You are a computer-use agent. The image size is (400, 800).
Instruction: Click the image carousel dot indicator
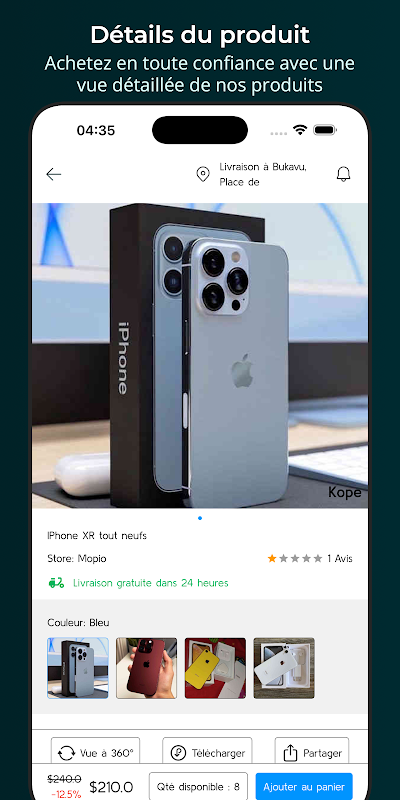pyautogui.click(x=200, y=518)
